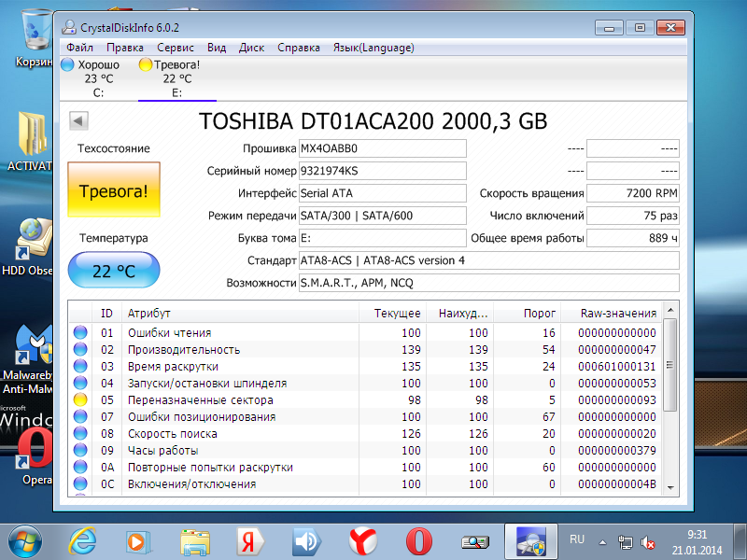Screen dimensions: 747x560
Task: Click the status circle for attribute 03 Время раскрутки
Action: (x=80, y=366)
